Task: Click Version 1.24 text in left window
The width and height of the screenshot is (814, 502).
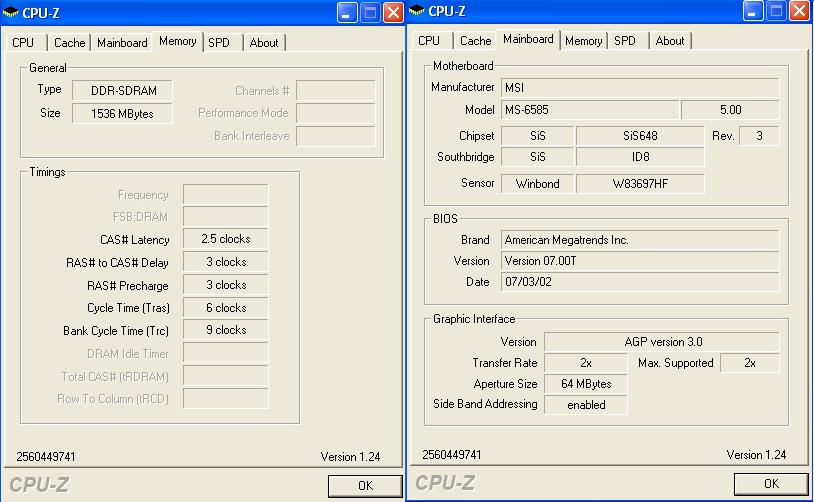Action: 350,457
